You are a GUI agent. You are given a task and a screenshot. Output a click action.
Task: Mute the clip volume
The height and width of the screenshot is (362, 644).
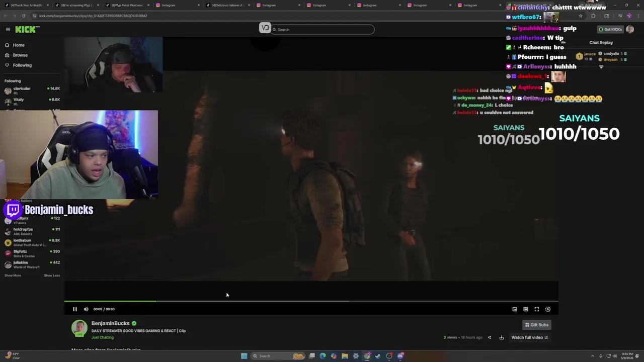coord(86,309)
